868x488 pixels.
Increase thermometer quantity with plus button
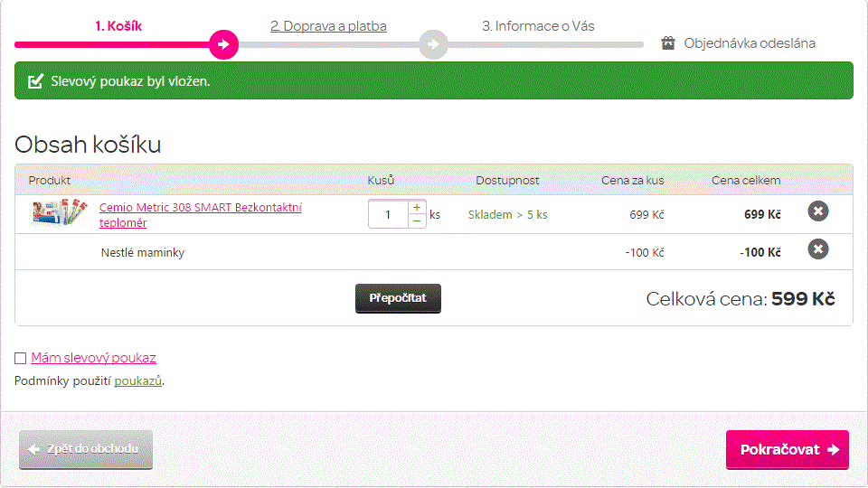[x=417, y=208]
